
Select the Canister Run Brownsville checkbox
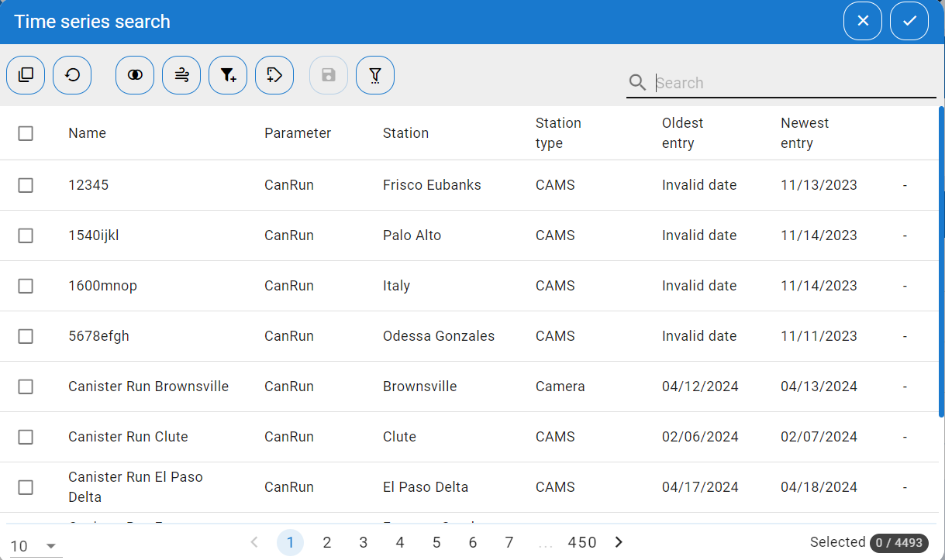coord(26,387)
